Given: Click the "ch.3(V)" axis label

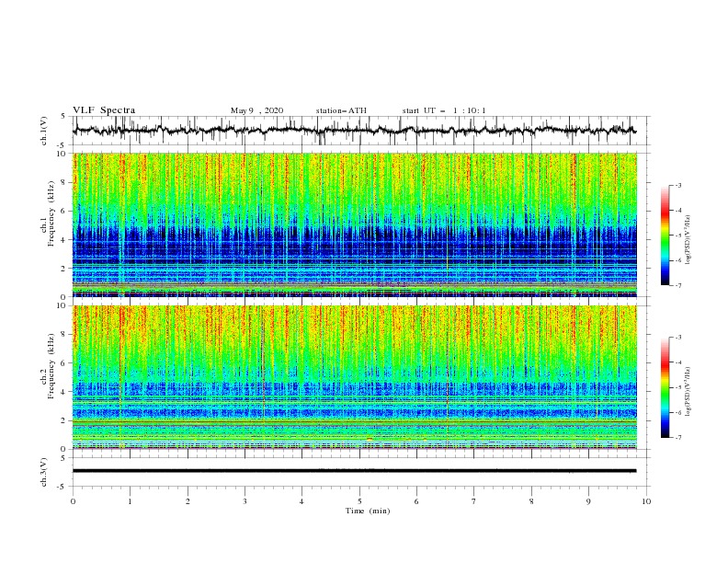Looking at the screenshot, I should tap(44, 472).
